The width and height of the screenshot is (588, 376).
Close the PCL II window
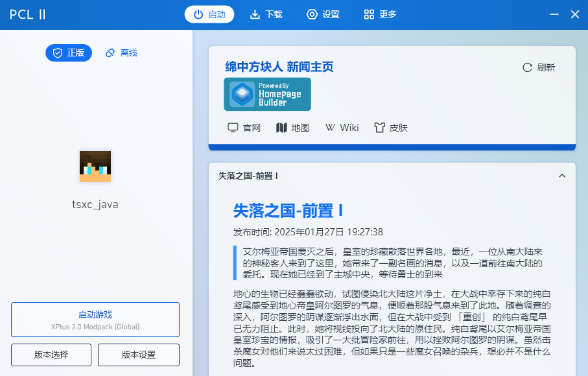click(x=575, y=15)
